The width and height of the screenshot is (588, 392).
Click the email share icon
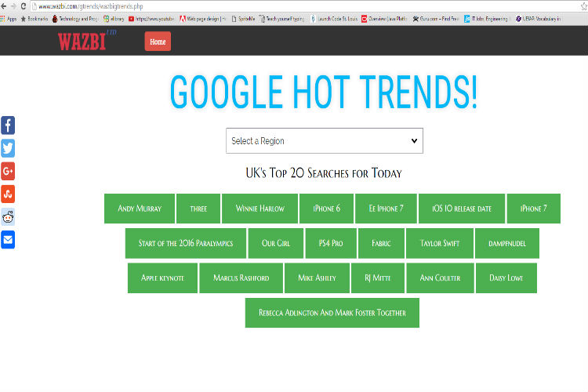pos(8,240)
